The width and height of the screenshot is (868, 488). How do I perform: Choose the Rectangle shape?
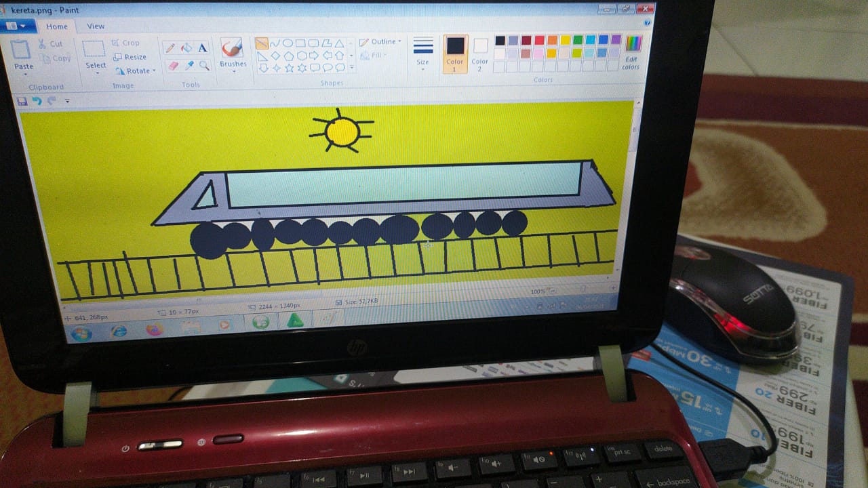(300, 43)
